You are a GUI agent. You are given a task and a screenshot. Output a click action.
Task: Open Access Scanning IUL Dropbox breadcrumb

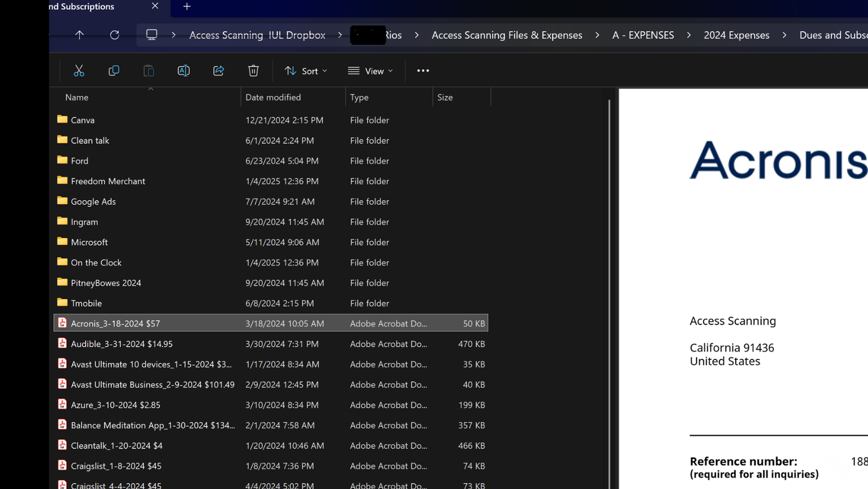coord(257,35)
